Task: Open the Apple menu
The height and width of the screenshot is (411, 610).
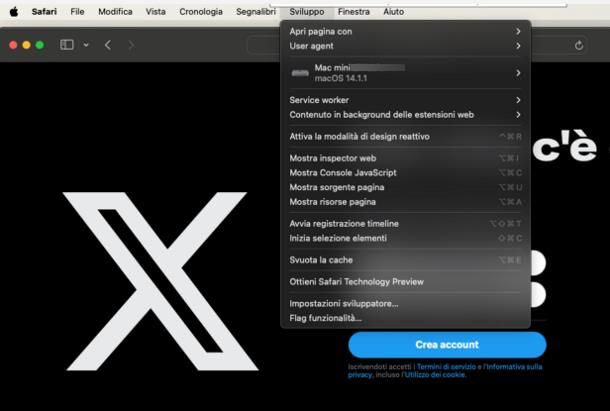Action: [x=14, y=12]
